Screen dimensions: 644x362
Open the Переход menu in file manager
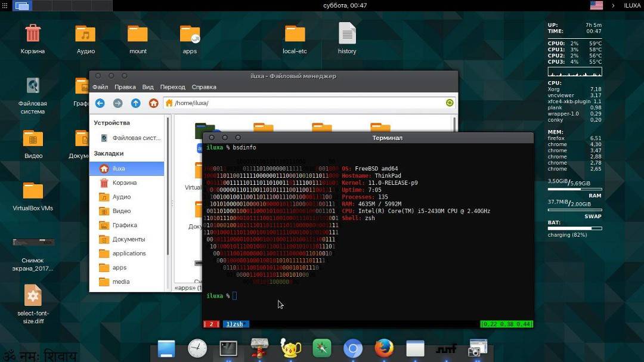click(x=172, y=86)
